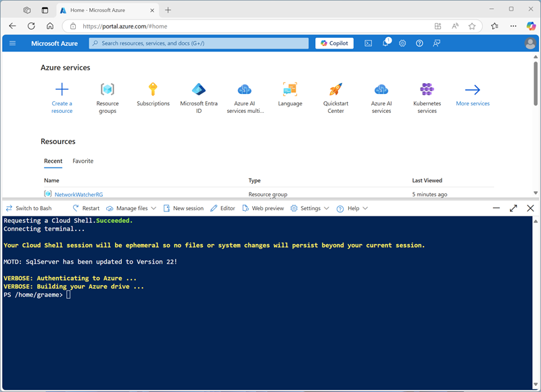This screenshot has width=541, height=392.
Task: Launch Cloud Shell from the Azure header
Action: [x=368, y=43]
